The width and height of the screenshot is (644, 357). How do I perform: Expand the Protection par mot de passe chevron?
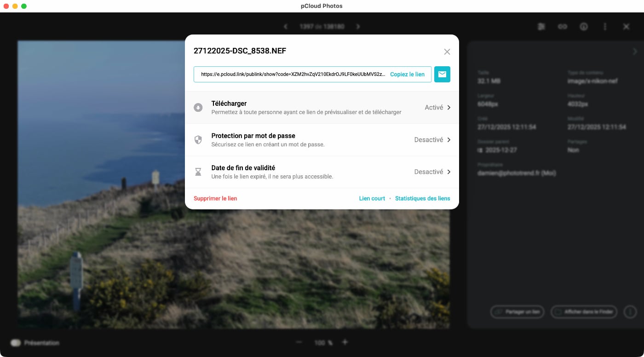pos(448,140)
